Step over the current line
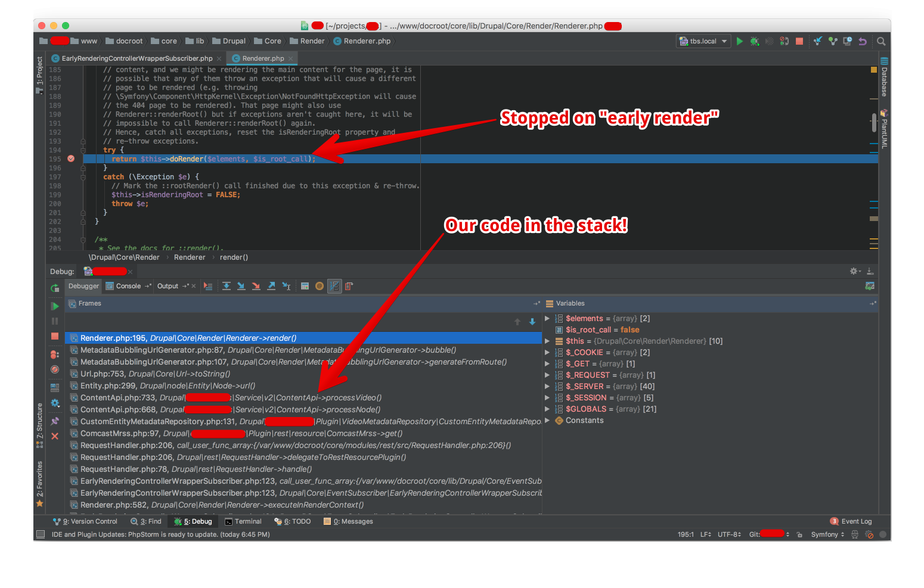This screenshot has height=588, width=924. tap(227, 286)
